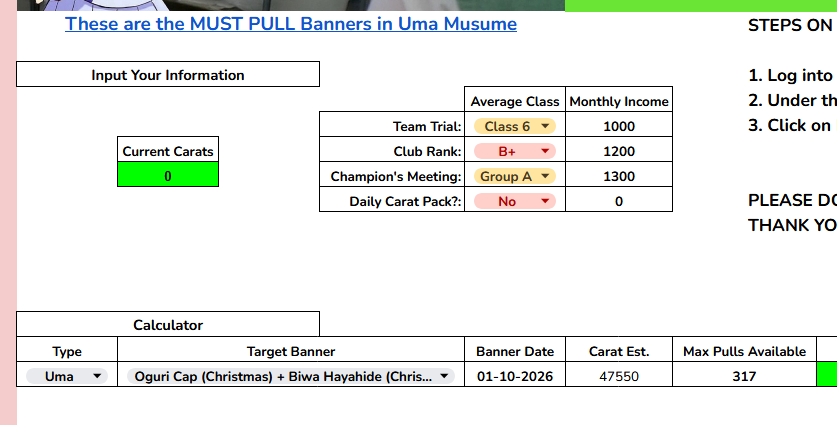
Task: Select the carat estimate cell 47550
Action: click(x=619, y=375)
